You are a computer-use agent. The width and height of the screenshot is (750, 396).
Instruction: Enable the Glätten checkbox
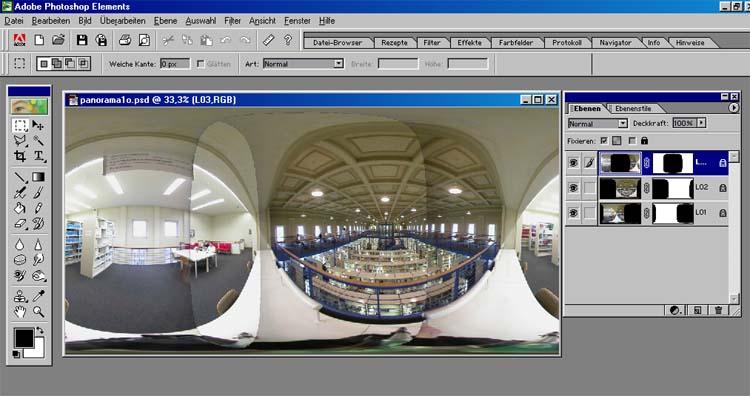[x=200, y=64]
